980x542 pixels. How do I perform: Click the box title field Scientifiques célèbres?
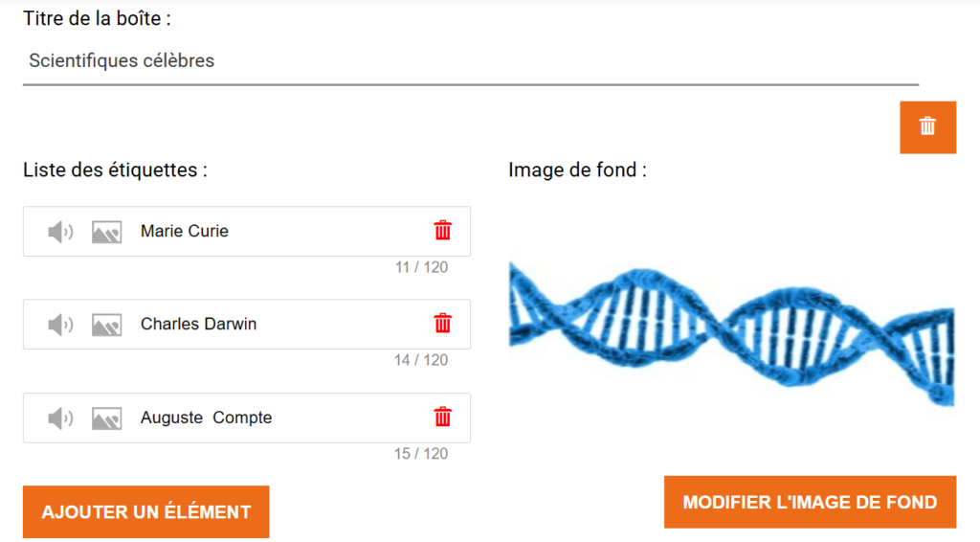(469, 61)
